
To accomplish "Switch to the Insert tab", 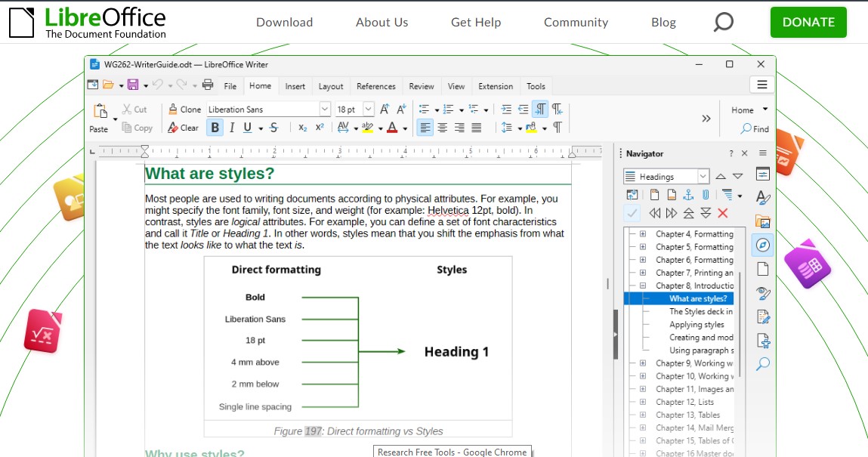I will [x=295, y=86].
